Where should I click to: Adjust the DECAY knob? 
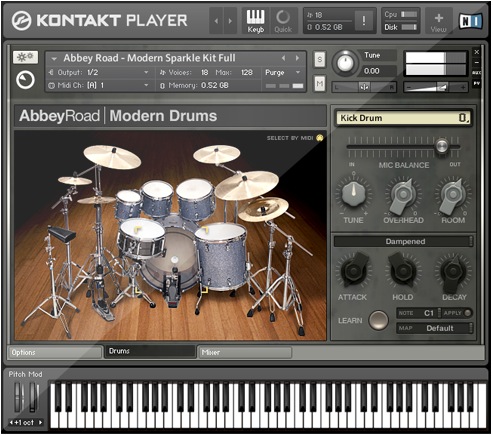pyautogui.click(x=453, y=272)
